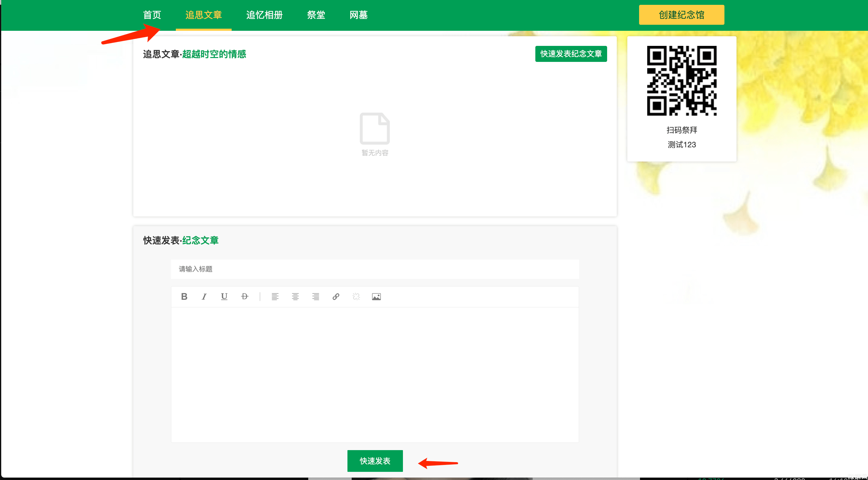
Task: Click the 扫码祭拜 QR code image
Action: click(x=682, y=81)
